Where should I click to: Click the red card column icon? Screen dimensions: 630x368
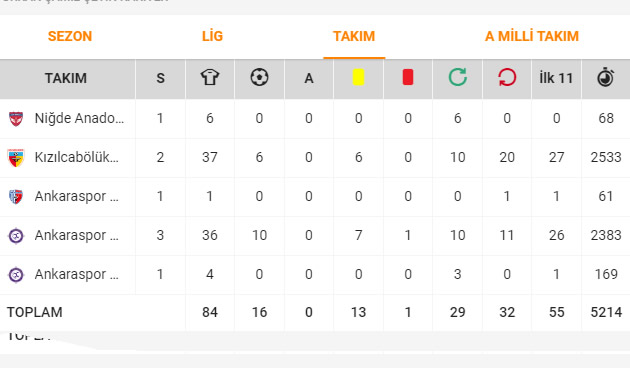408,77
